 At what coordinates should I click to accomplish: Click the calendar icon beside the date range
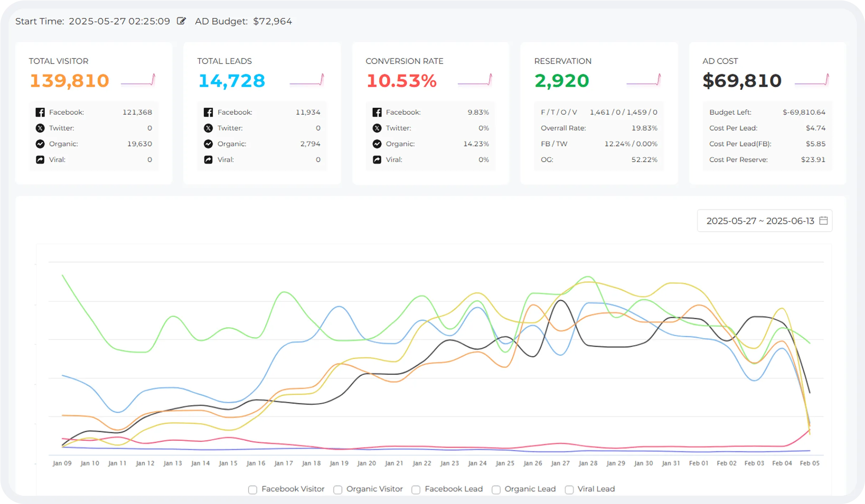823,220
